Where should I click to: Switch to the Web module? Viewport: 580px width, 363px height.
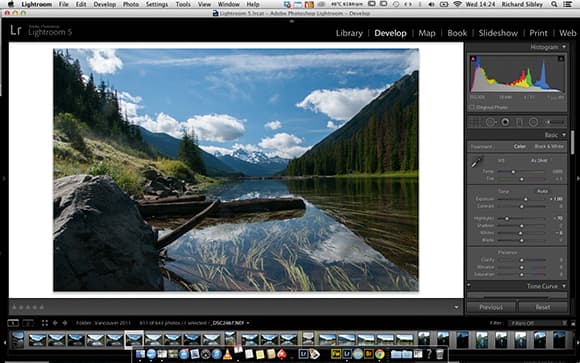click(567, 33)
